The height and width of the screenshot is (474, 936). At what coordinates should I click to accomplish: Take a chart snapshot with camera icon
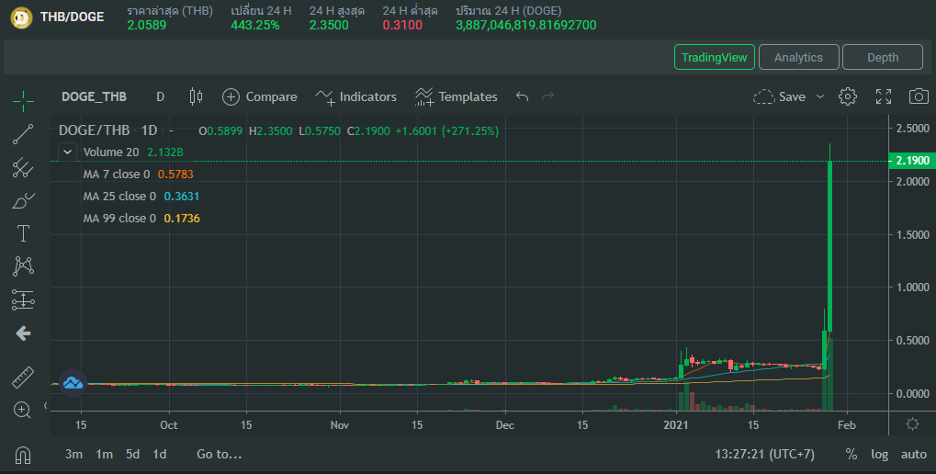[x=918, y=97]
